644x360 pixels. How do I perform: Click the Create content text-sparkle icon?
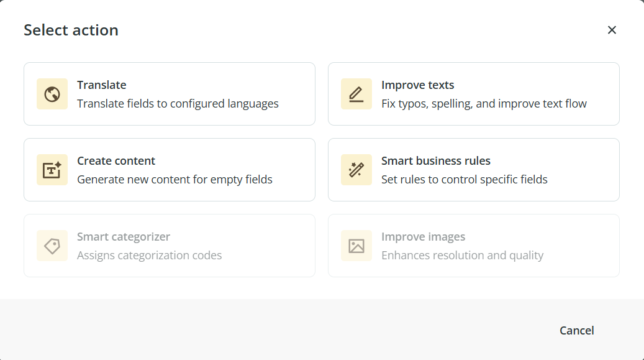52,170
